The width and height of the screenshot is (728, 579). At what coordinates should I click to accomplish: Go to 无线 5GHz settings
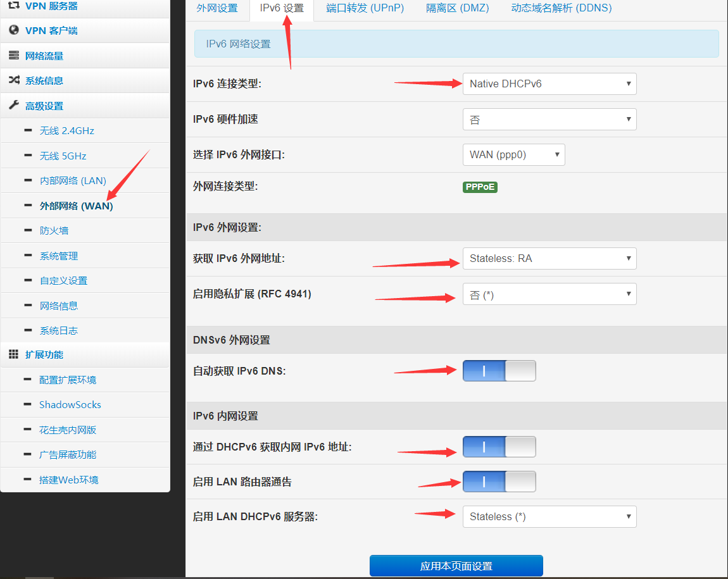[x=63, y=156]
